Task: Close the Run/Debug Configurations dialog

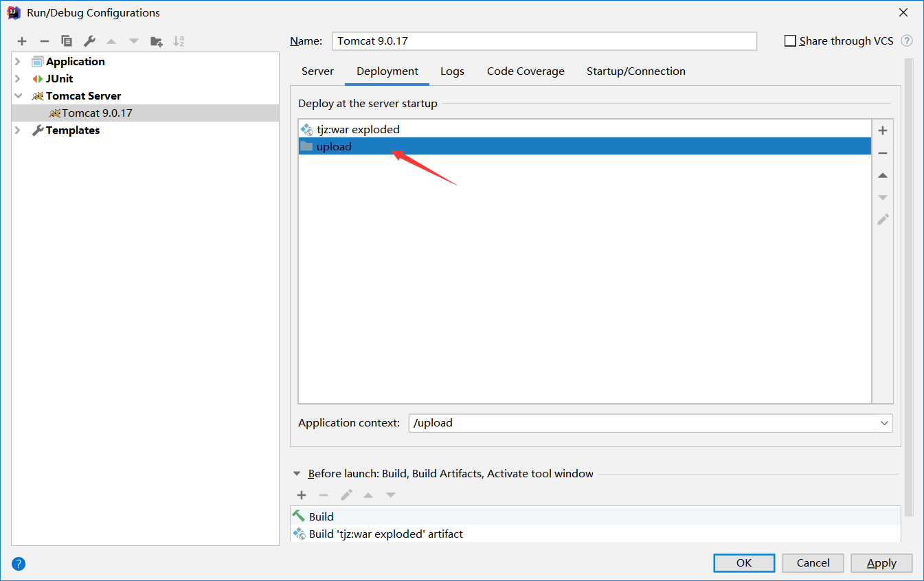Action: tap(903, 12)
